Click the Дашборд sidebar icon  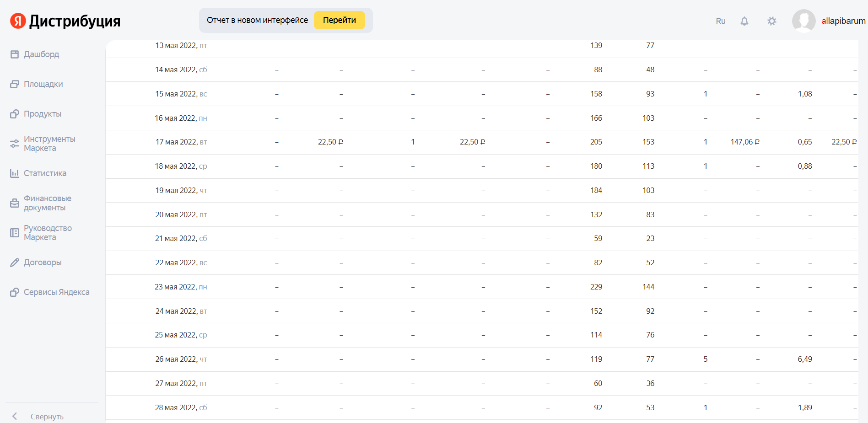coord(15,54)
